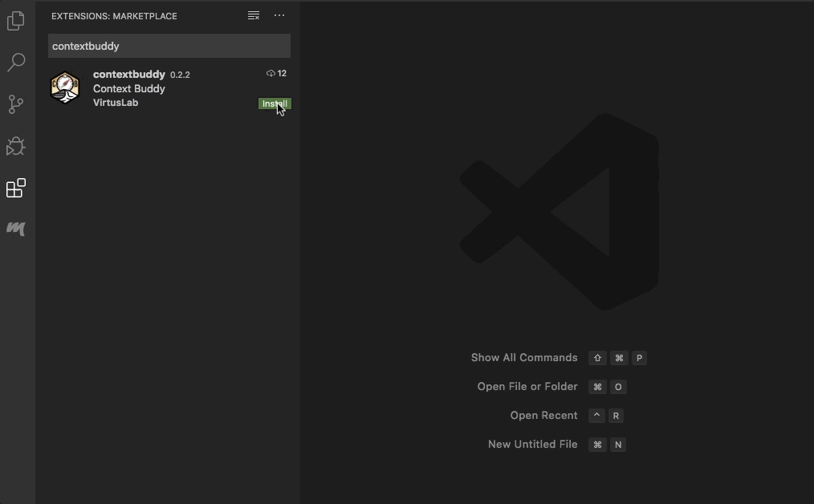Clear extensions search results icon
This screenshot has height=504, width=814.
point(254,15)
